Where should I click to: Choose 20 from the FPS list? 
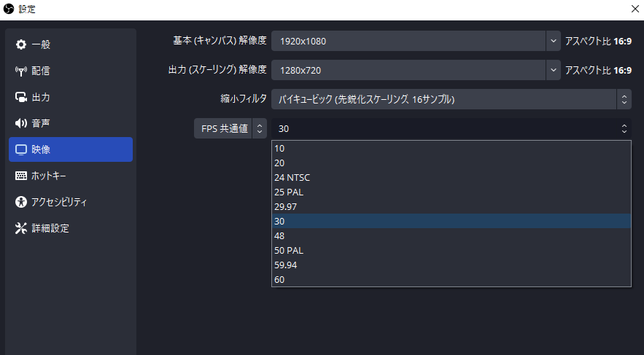451,163
